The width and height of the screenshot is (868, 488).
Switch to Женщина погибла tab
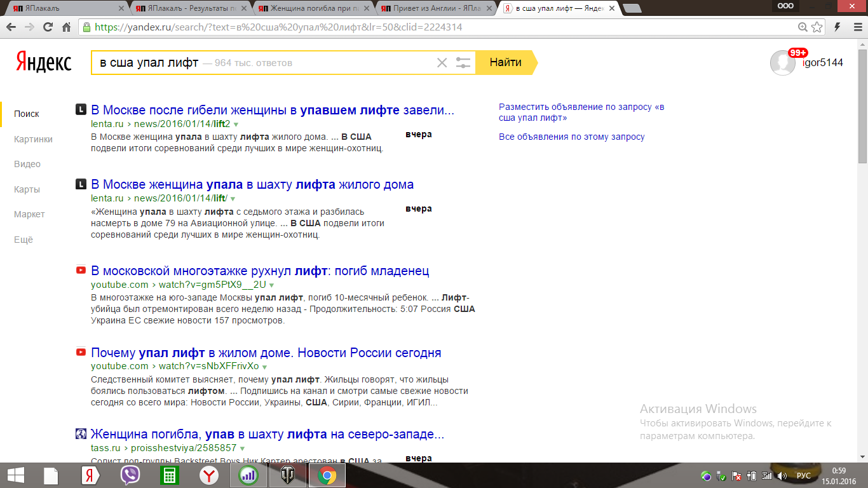[x=311, y=8]
